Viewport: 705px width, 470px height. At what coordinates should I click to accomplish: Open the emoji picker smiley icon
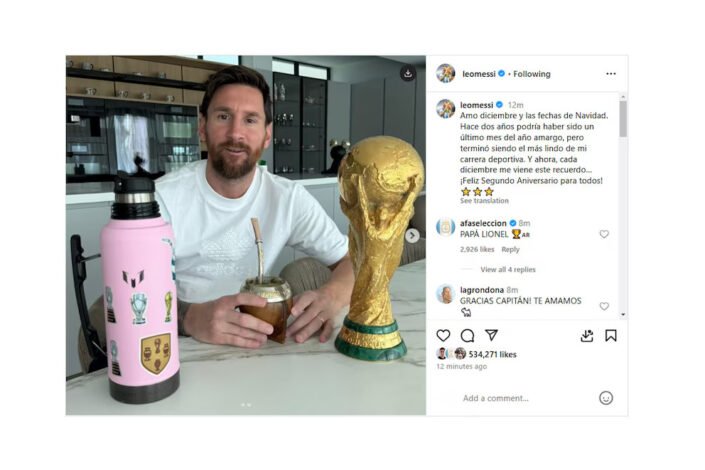pos(606,398)
